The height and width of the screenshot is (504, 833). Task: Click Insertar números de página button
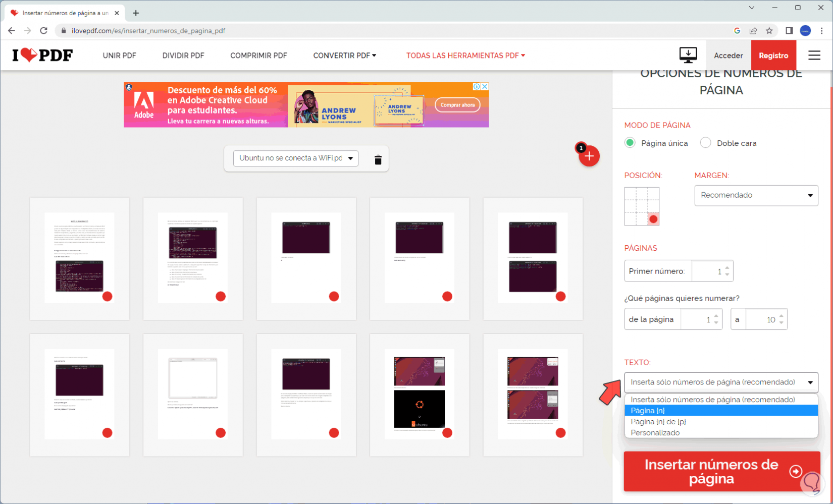pos(721,471)
